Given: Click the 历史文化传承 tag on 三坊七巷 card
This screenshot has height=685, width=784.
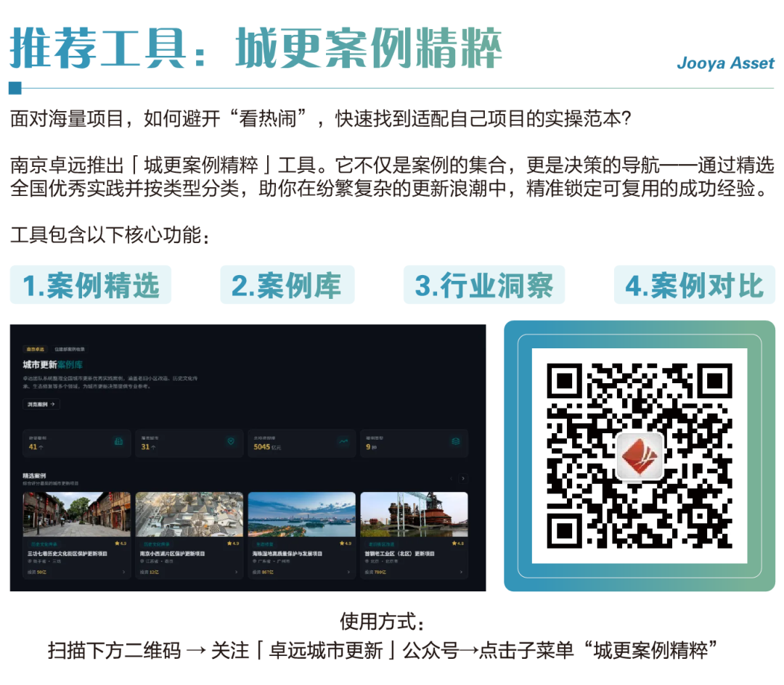Looking at the screenshot, I should pos(44,544).
